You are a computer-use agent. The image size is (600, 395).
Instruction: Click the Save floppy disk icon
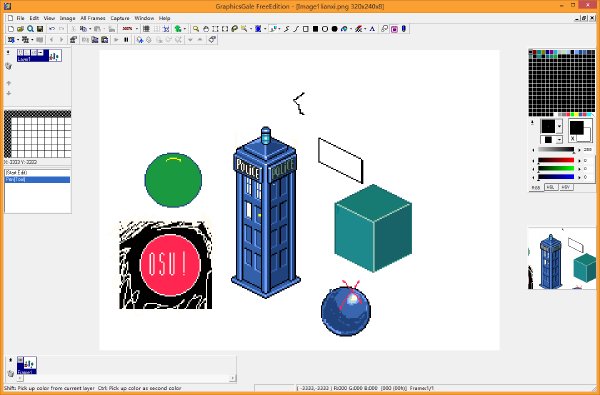tap(40, 29)
